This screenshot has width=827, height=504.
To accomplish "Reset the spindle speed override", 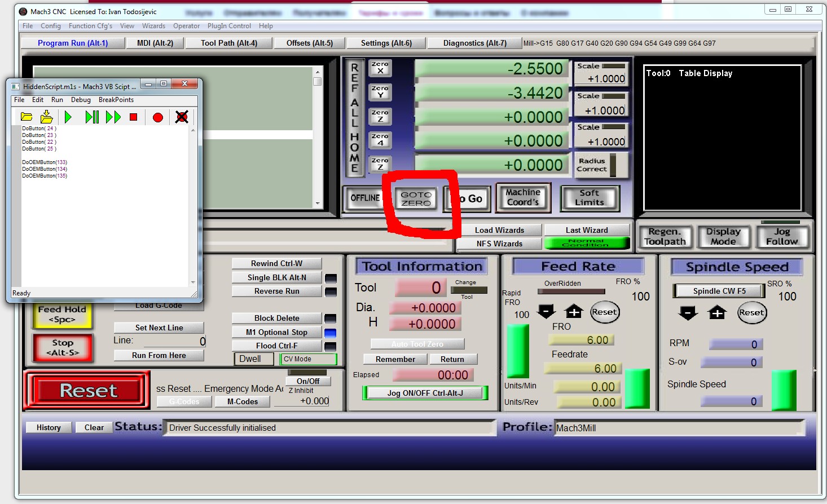I will point(752,312).
